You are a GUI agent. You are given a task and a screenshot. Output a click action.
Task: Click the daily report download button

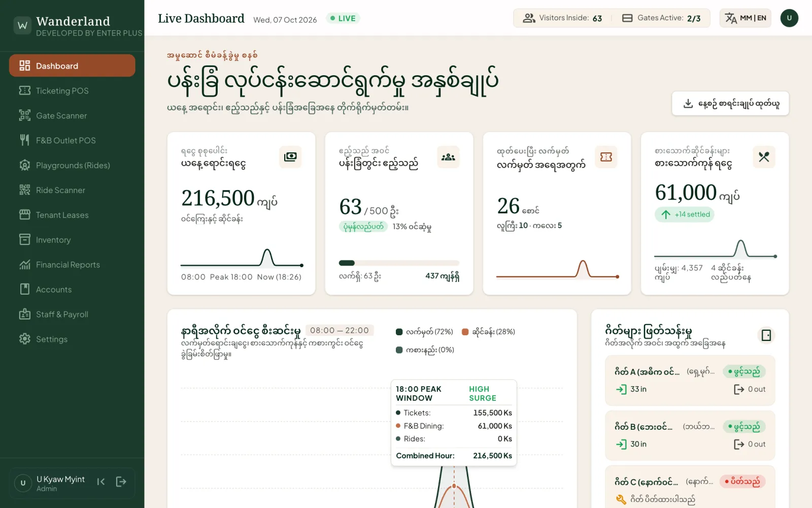pyautogui.click(x=730, y=104)
